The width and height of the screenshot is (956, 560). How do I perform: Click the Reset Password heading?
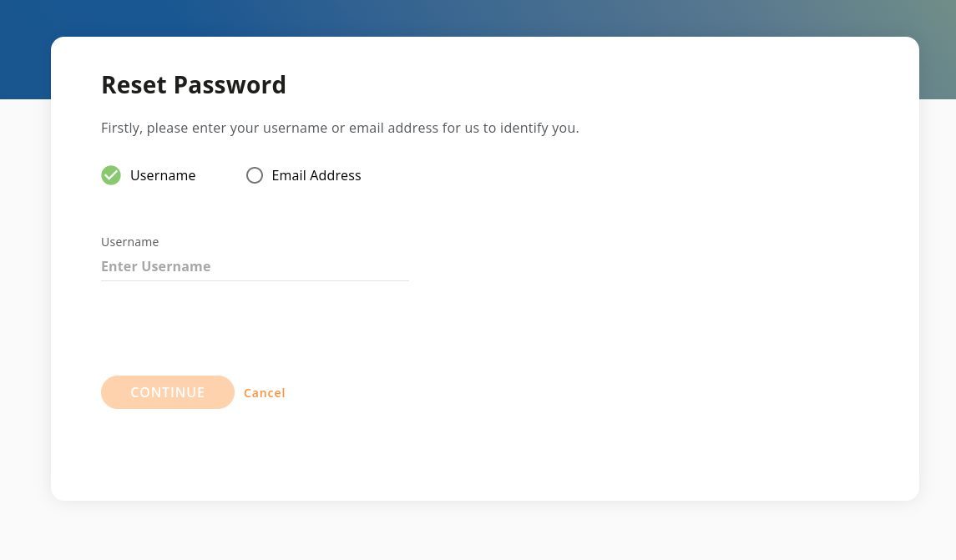[x=193, y=84]
